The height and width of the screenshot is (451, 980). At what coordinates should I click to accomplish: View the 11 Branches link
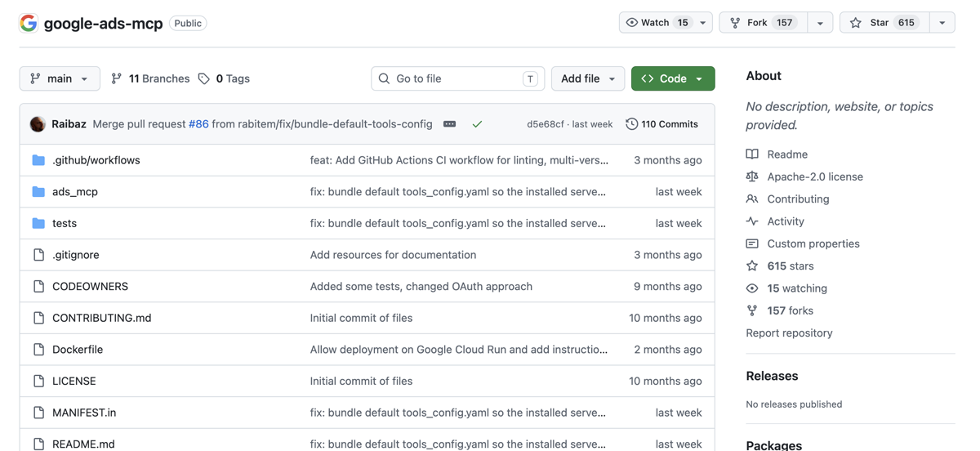pos(150,78)
